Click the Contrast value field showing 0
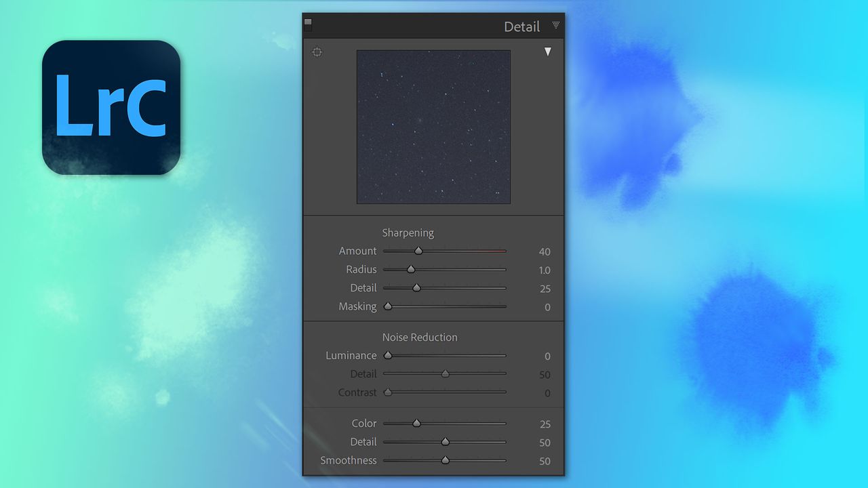868x488 pixels. point(548,392)
